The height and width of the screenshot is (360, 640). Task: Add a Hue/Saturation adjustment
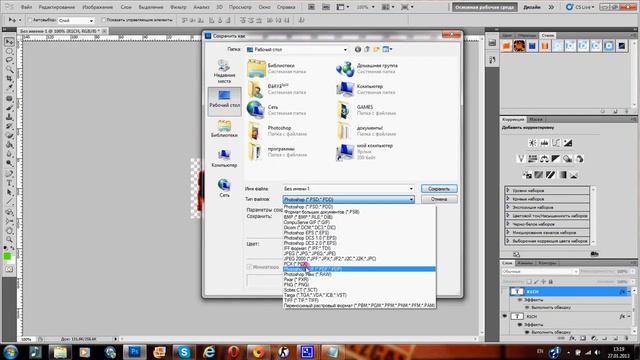click(532, 159)
